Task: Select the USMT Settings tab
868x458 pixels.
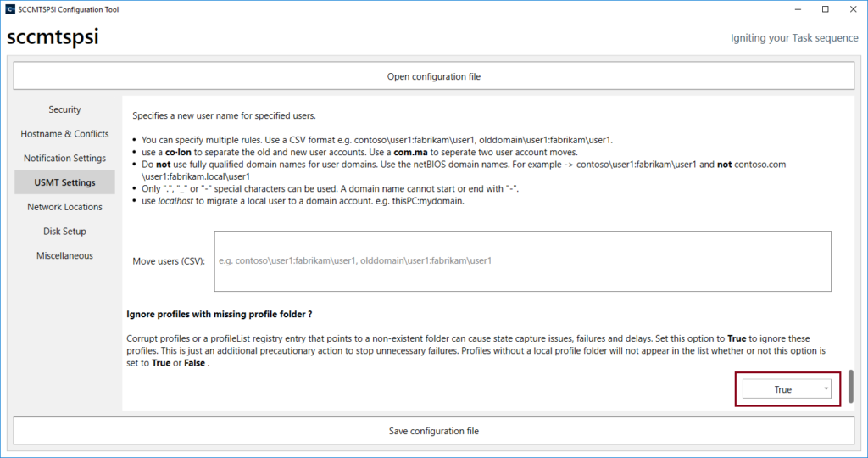Action: (x=64, y=182)
